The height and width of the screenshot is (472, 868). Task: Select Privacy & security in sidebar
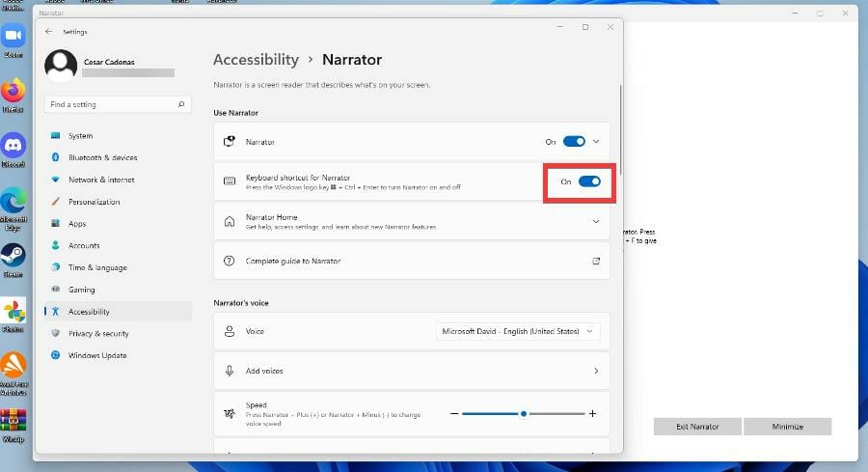(118, 334)
